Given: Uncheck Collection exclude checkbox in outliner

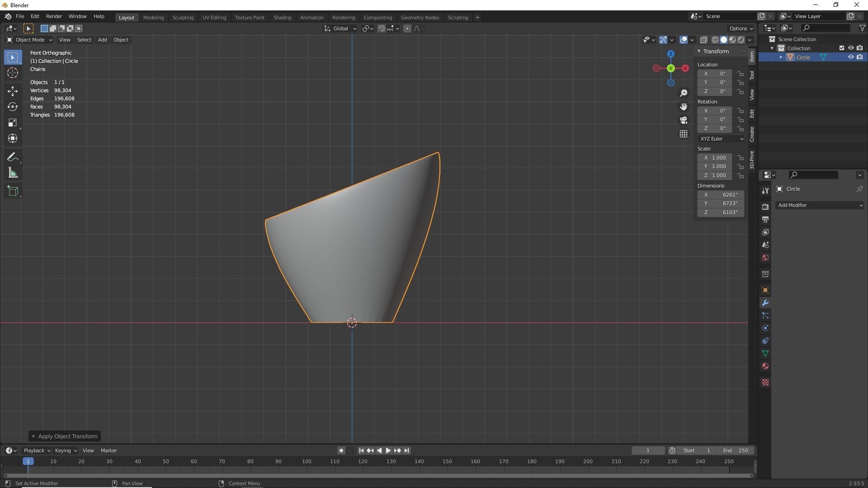Looking at the screenshot, I should [841, 48].
